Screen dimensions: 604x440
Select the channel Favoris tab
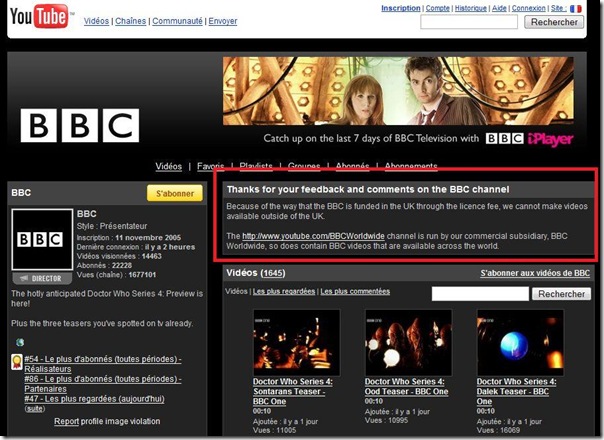click(x=210, y=166)
